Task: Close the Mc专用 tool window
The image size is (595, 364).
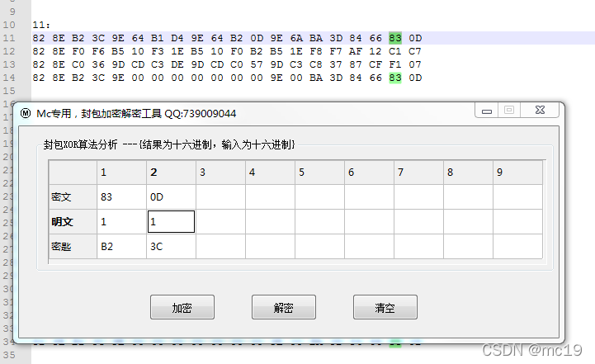Action: (540, 110)
